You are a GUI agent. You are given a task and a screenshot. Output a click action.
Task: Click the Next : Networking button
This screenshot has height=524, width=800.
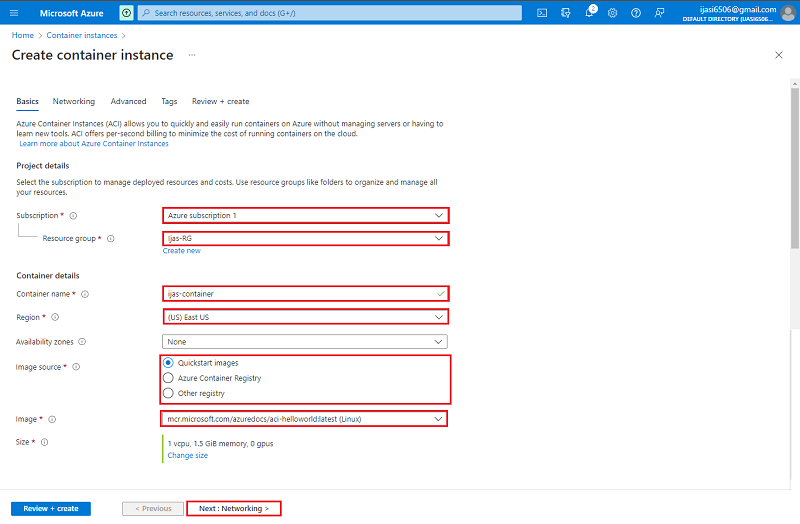234,509
